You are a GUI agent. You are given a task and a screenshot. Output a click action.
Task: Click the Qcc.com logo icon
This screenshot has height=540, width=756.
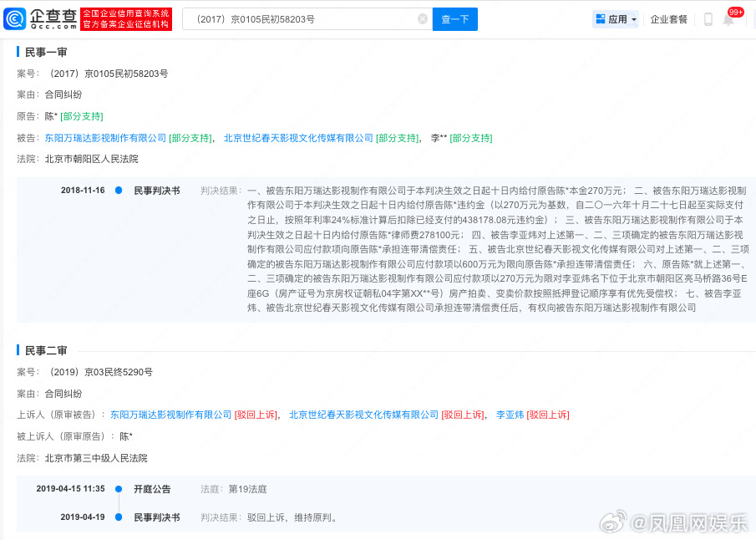(x=15, y=19)
